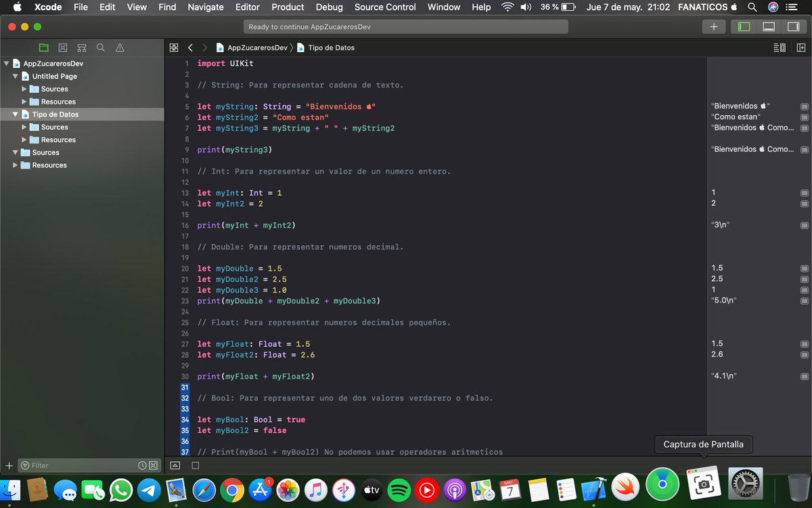Toggle the Debug area from the toolbar

click(x=769, y=26)
